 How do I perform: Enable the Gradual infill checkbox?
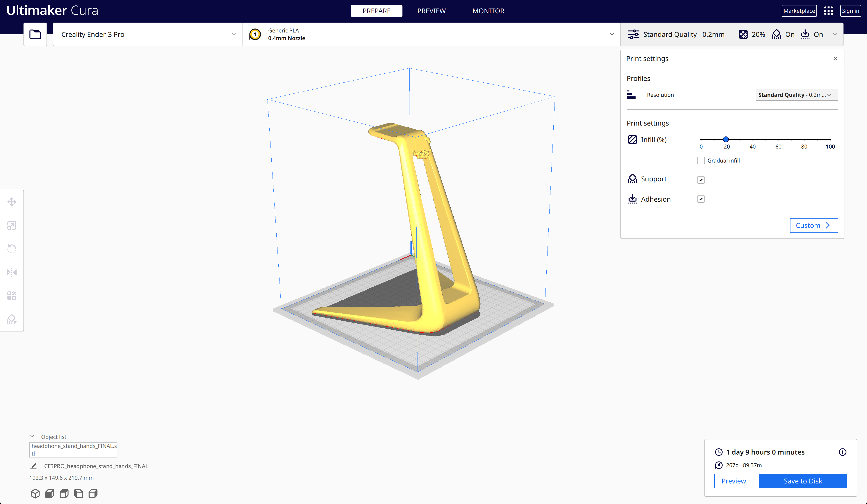click(701, 161)
